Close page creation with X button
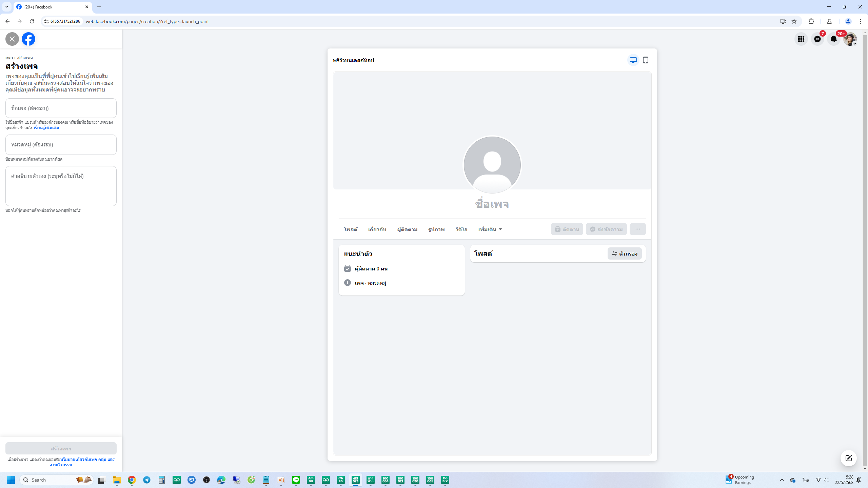Image resolution: width=868 pixels, height=488 pixels. pyautogui.click(x=12, y=39)
